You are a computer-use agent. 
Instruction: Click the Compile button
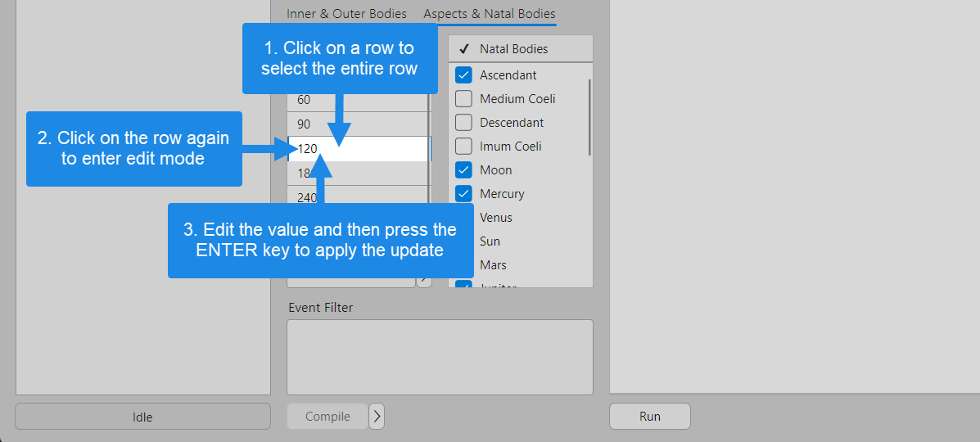(x=327, y=417)
